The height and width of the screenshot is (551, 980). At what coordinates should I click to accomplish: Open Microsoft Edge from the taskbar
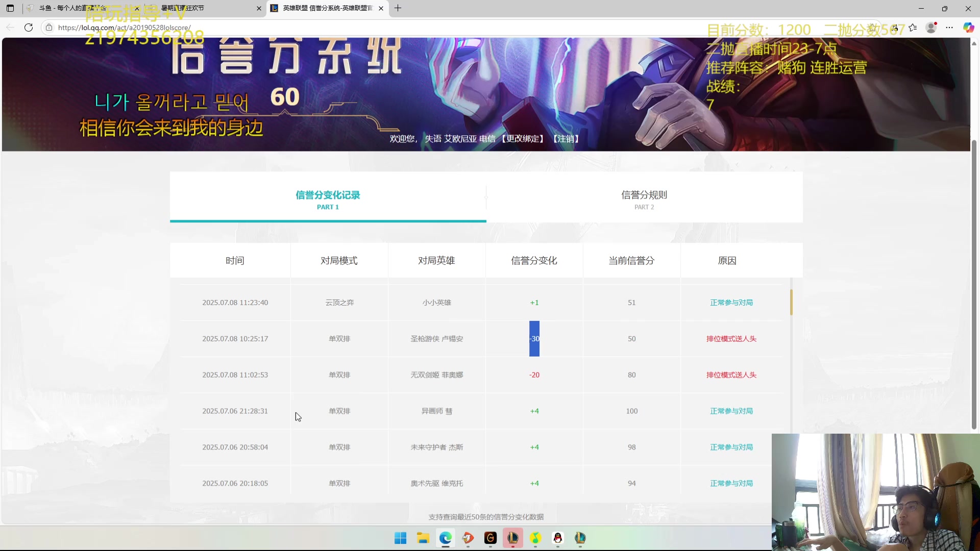click(x=446, y=538)
